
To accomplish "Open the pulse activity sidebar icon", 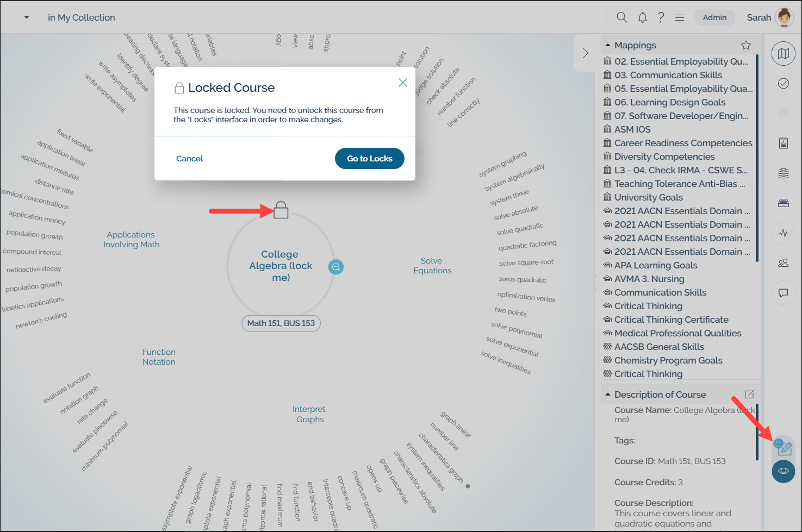I will pos(783,233).
